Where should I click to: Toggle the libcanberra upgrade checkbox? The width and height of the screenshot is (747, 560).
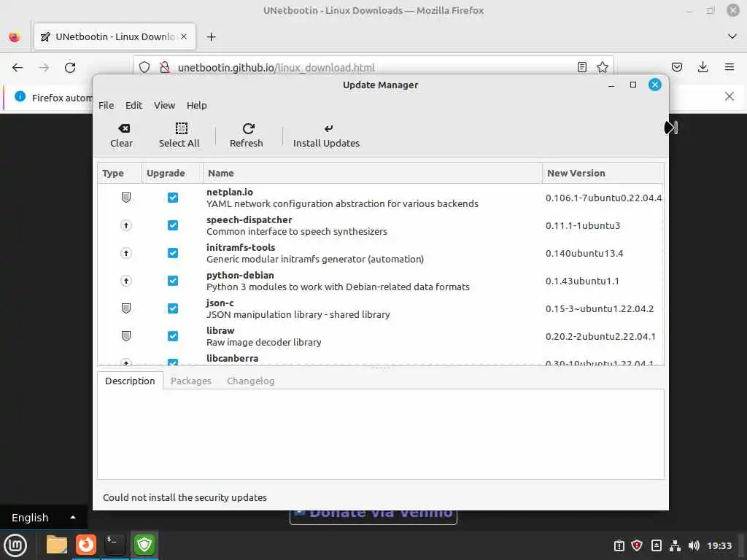(x=173, y=362)
